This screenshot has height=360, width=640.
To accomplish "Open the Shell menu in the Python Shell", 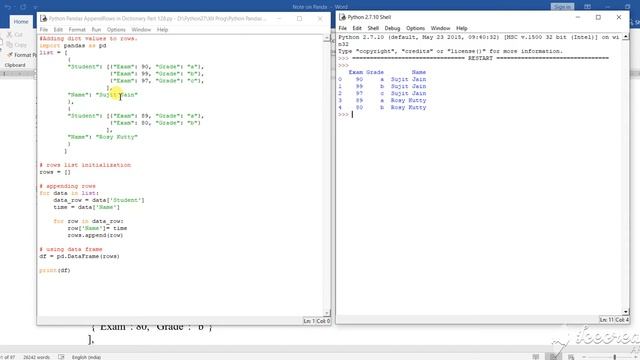I will [373, 28].
